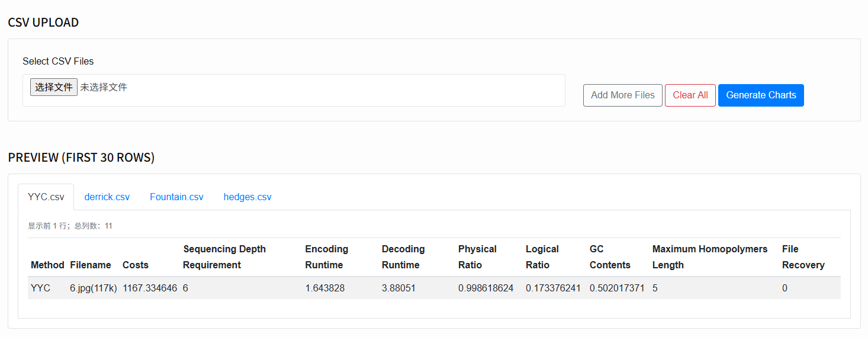Select the GC Contents column header
Screen dimensions: 868x337
click(610, 257)
